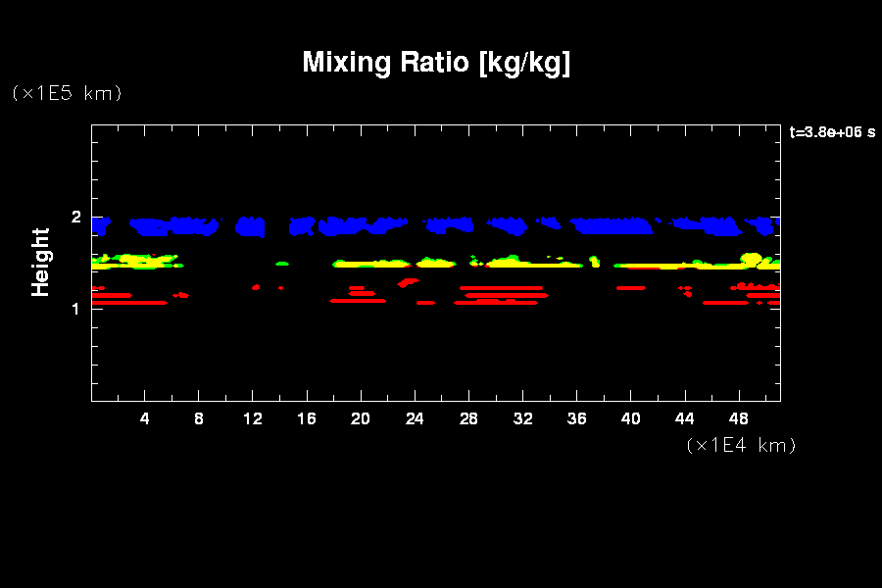Select x-axis tick label '40'
This screenshot has height=588, width=882.
[630, 418]
